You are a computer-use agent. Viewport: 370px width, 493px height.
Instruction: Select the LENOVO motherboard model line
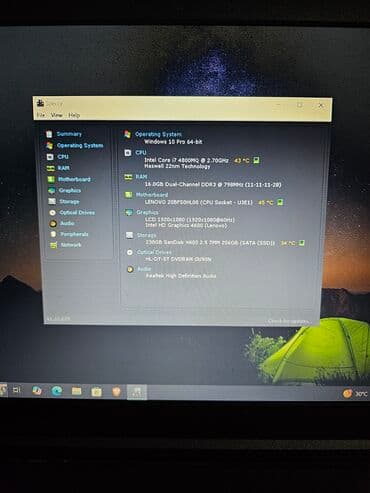[199, 202]
